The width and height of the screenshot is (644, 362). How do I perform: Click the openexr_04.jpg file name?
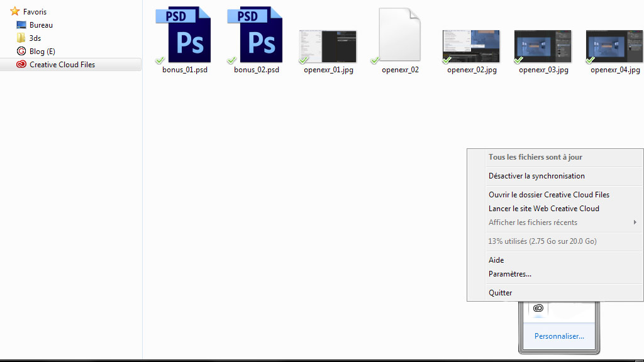click(x=615, y=70)
